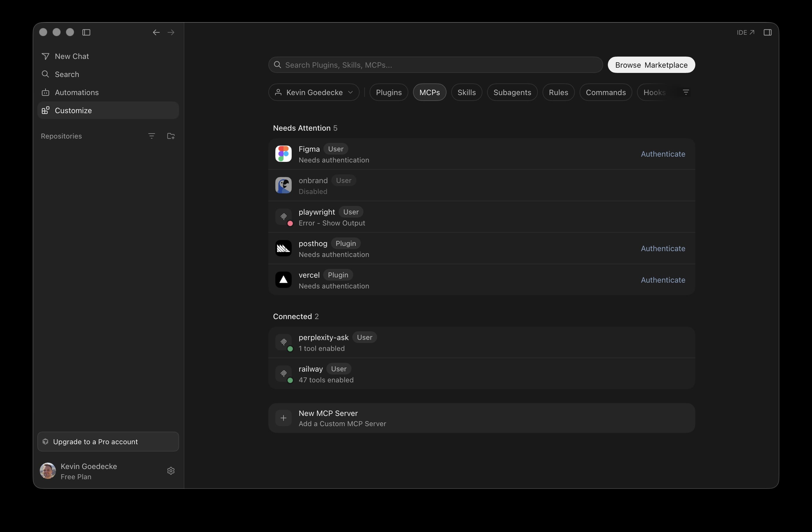The image size is (812, 532).
Task: Click Upgrade to a Pro account
Action: click(108, 442)
